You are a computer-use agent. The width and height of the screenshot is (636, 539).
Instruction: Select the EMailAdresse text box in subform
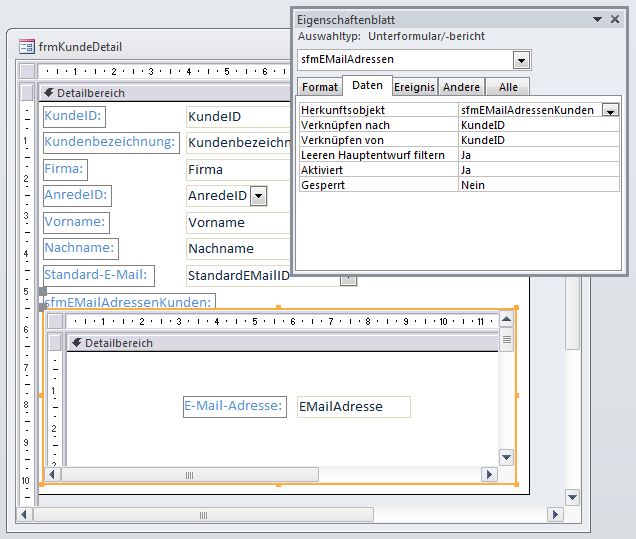[x=353, y=407]
